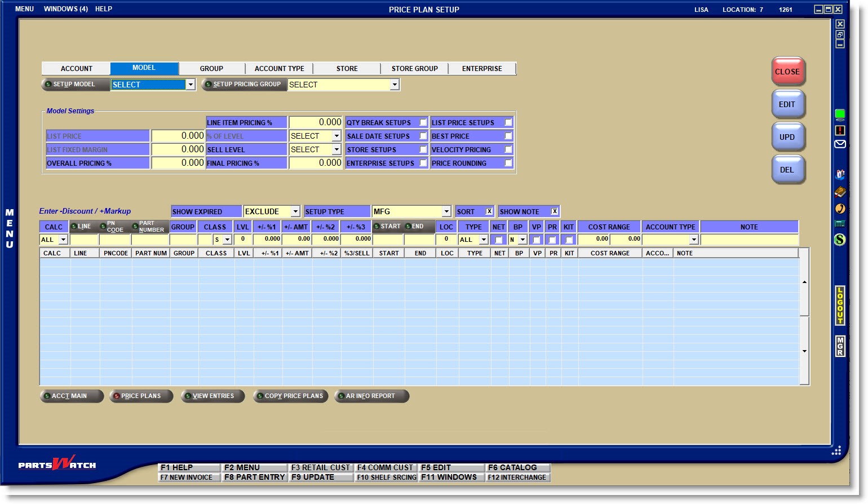Open the mail envelope icon
This screenshot has width=868, height=504.
tap(840, 144)
